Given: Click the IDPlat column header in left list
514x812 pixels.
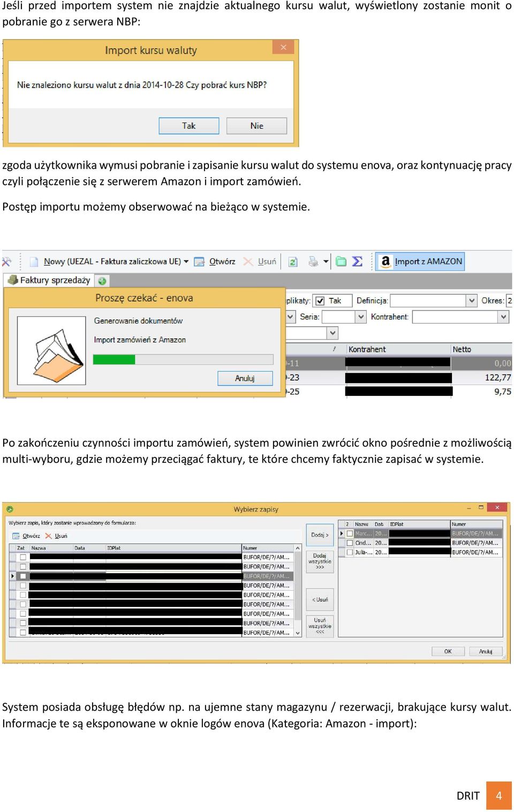Looking at the screenshot, I should [173, 548].
